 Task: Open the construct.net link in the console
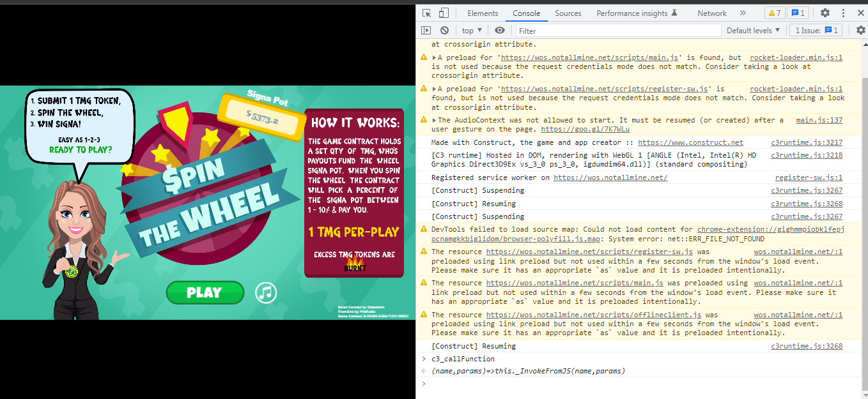click(690, 142)
